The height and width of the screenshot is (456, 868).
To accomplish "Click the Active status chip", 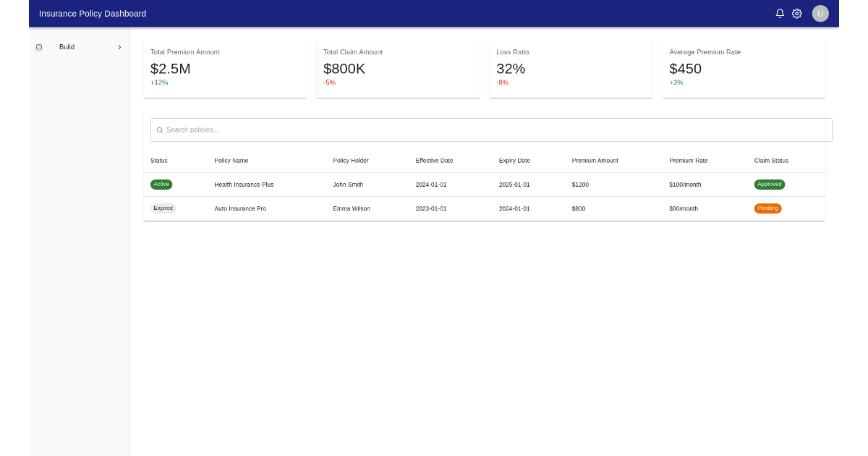I will [161, 185].
